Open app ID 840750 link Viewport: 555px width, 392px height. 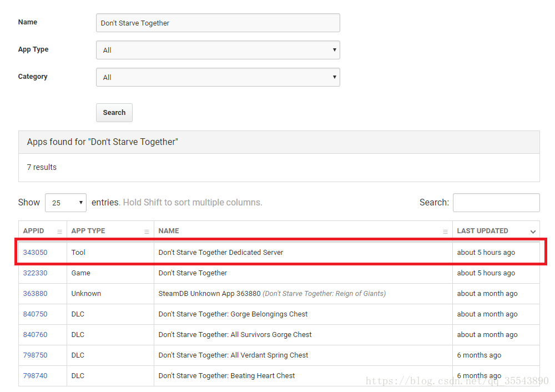pyautogui.click(x=35, y=314)
